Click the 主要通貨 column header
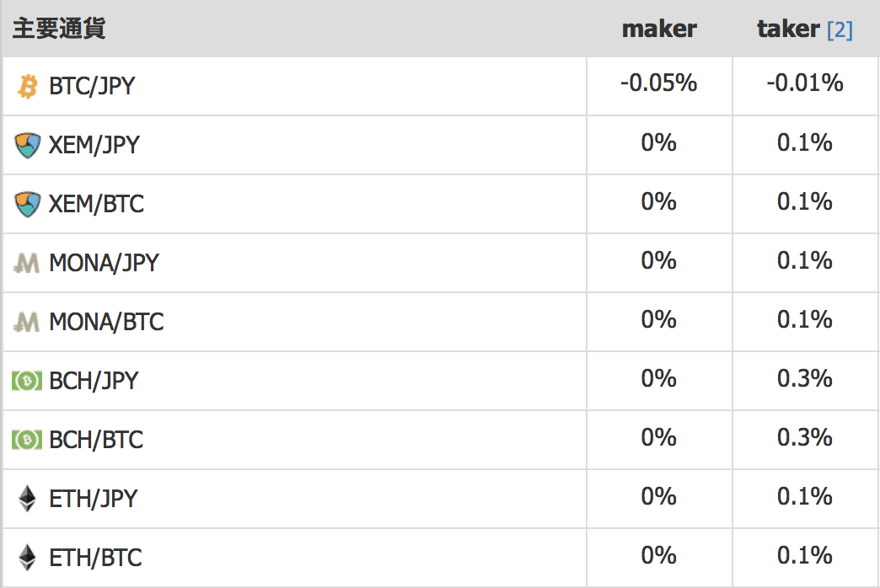The image size is (880, 588). point(59,29)
